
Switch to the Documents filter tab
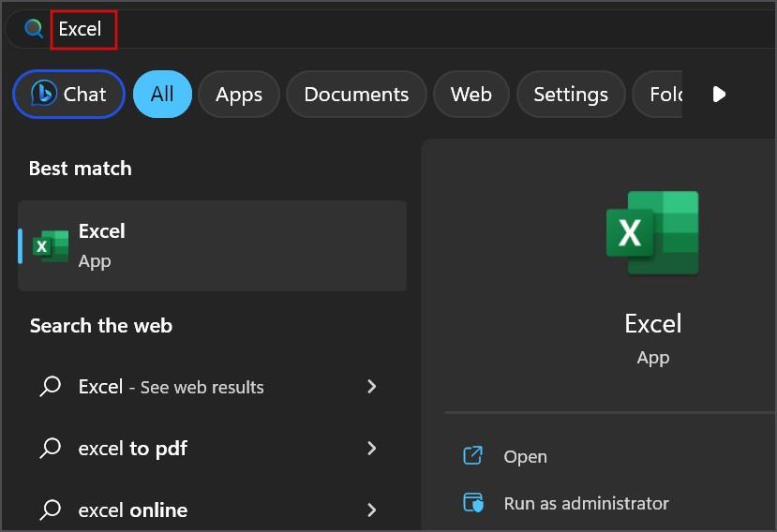tap(356, 94)
